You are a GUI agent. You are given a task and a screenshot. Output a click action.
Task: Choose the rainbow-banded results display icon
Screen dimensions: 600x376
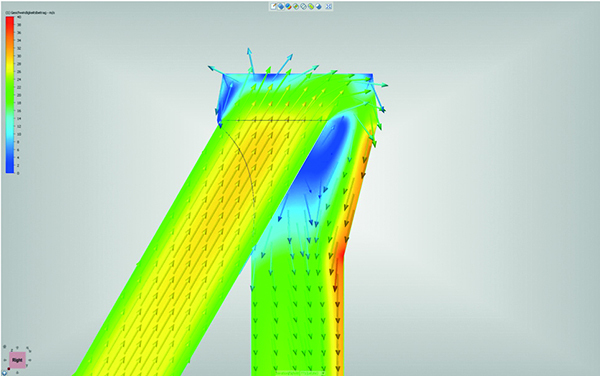click(288, 7)
